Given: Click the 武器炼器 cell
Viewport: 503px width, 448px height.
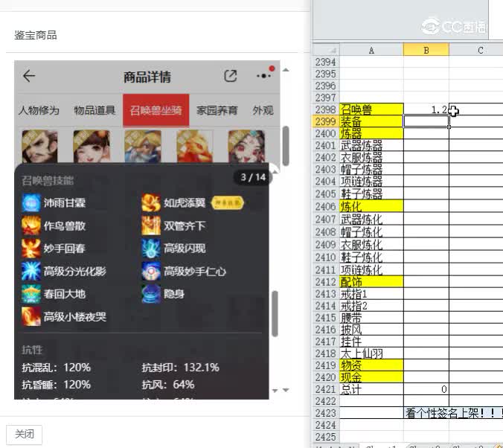Looking at the screenshot, I should 371,145.
